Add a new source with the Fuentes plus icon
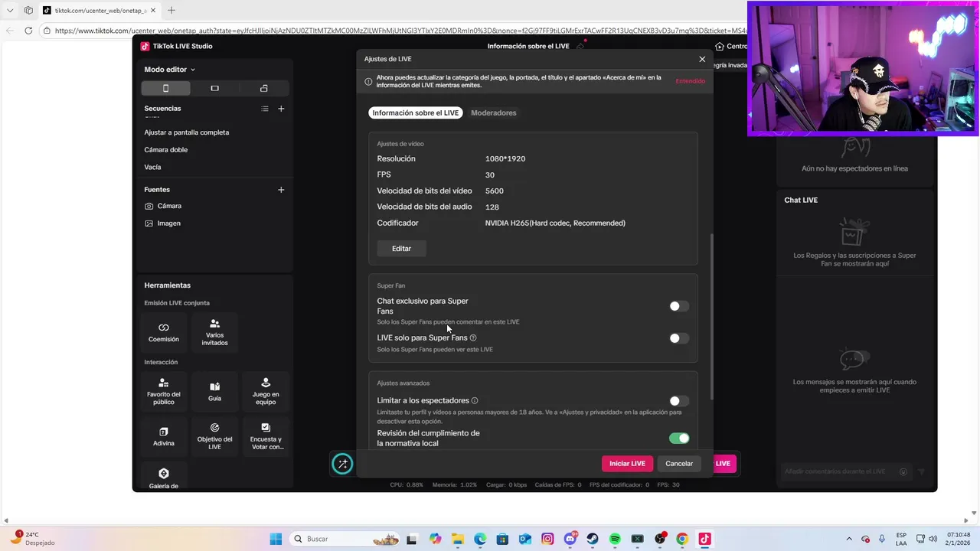 pyautogui.click(x=281, y=190)
